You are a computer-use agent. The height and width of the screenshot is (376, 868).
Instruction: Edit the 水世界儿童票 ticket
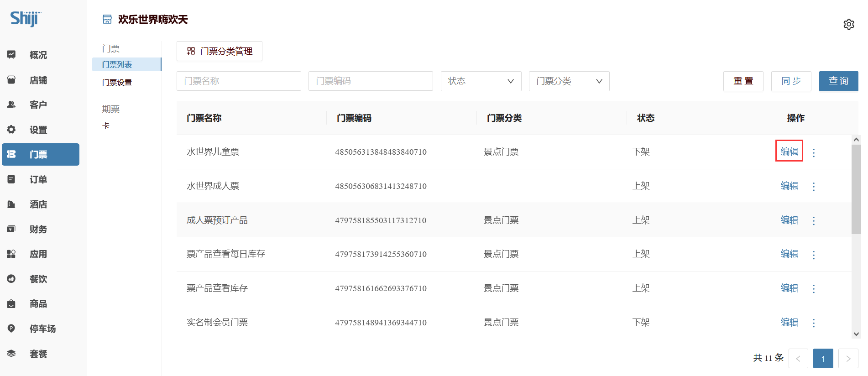point(790,151)
